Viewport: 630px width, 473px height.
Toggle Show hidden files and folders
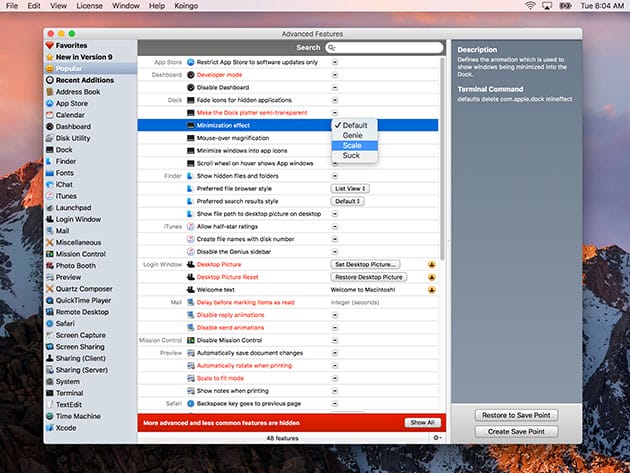coord(335,176)
